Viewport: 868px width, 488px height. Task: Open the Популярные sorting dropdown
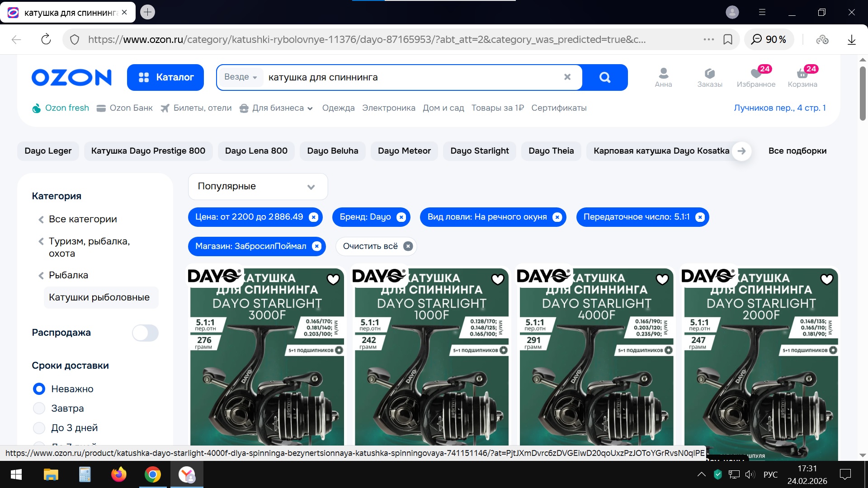(258, 187)
